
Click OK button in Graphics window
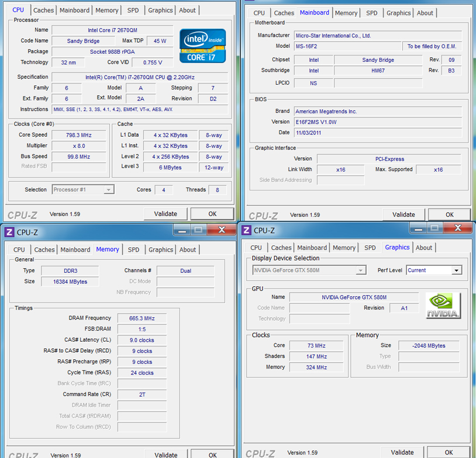click(x=449, y=452)
